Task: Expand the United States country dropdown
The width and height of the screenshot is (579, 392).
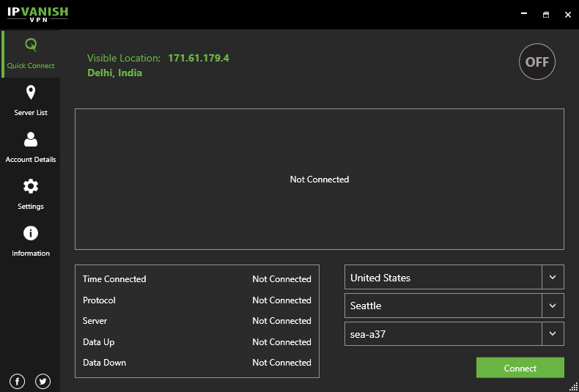Action: [553, 278]
